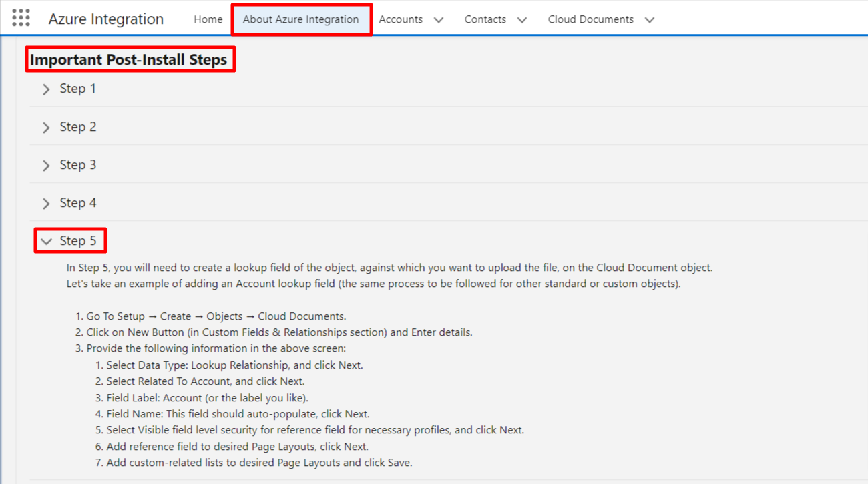This screenshot has height=484, width=868.
Task: Click the Step 5 section title
Action: point(78,241)
